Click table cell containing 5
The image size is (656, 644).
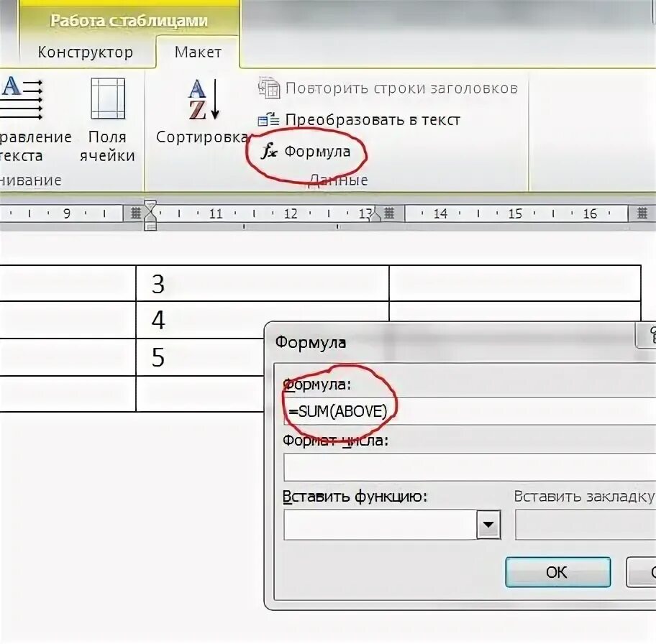(201, 357)
